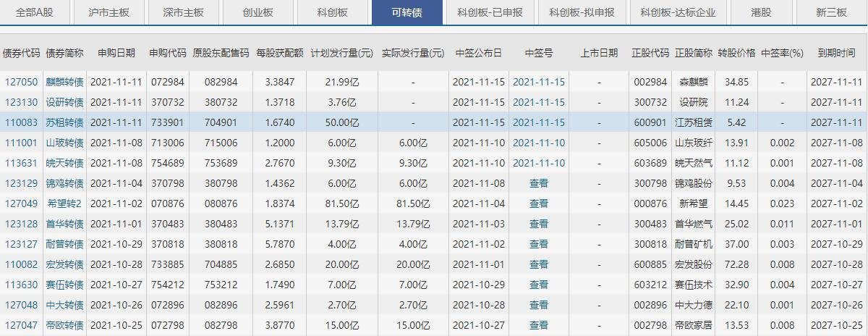868x336 pixels.
Task: Open 赛伍转债 link
Action: pos(64,285)
